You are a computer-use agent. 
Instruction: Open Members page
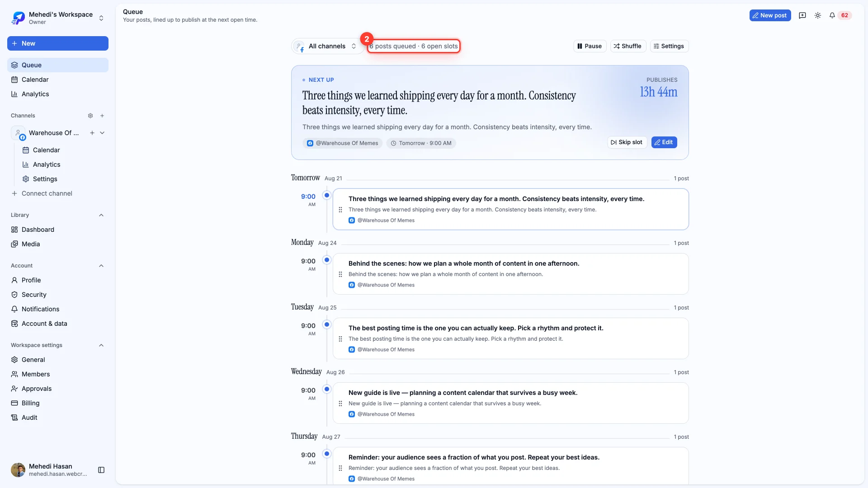click(58, 374)
